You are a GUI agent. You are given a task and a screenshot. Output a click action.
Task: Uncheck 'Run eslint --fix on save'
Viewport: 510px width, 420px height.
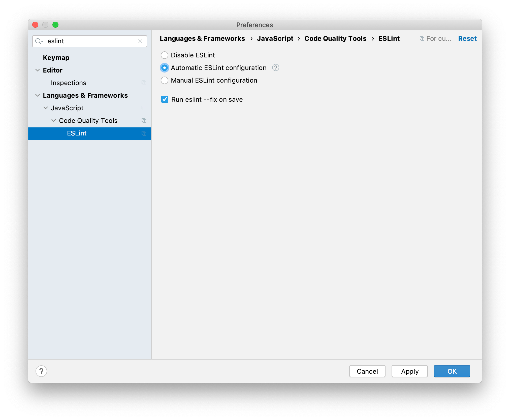[165, 99]
